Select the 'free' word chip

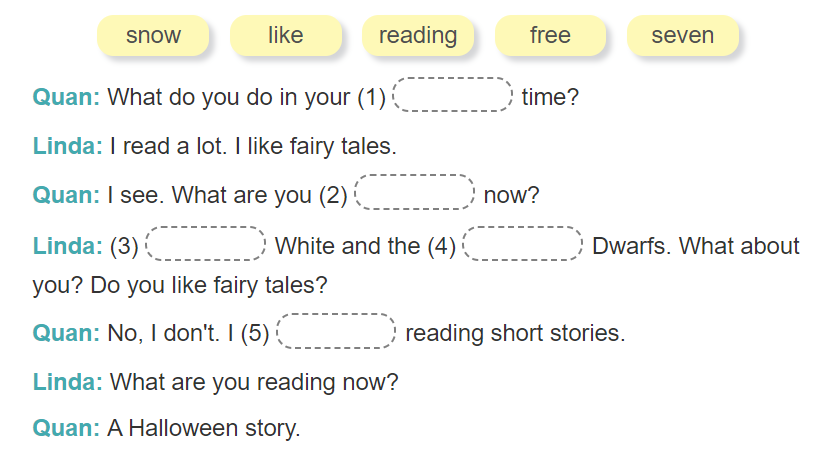tap(550, 36)
